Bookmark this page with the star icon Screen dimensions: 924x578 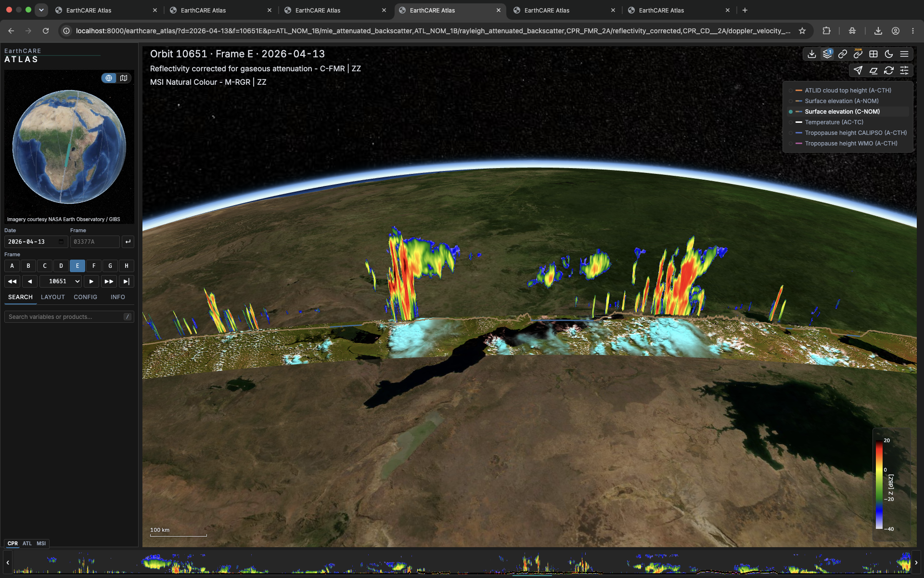(x=802, y=31)
